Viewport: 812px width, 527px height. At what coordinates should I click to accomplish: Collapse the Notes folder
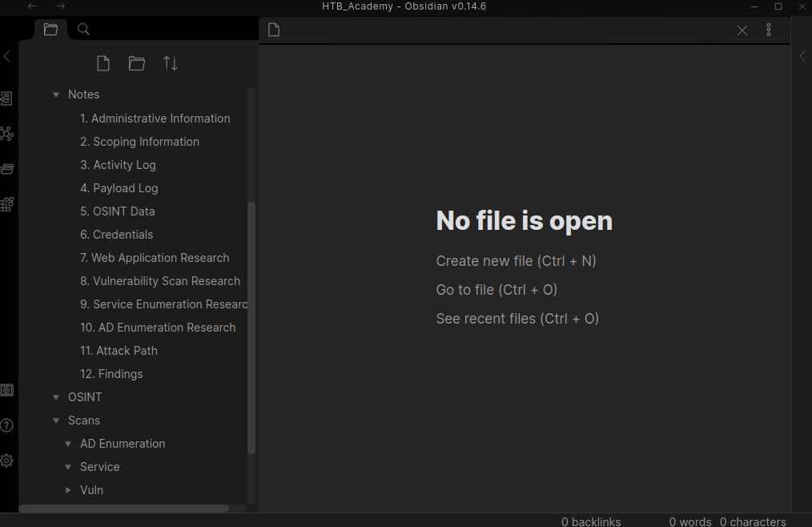(x=56, y=95)
